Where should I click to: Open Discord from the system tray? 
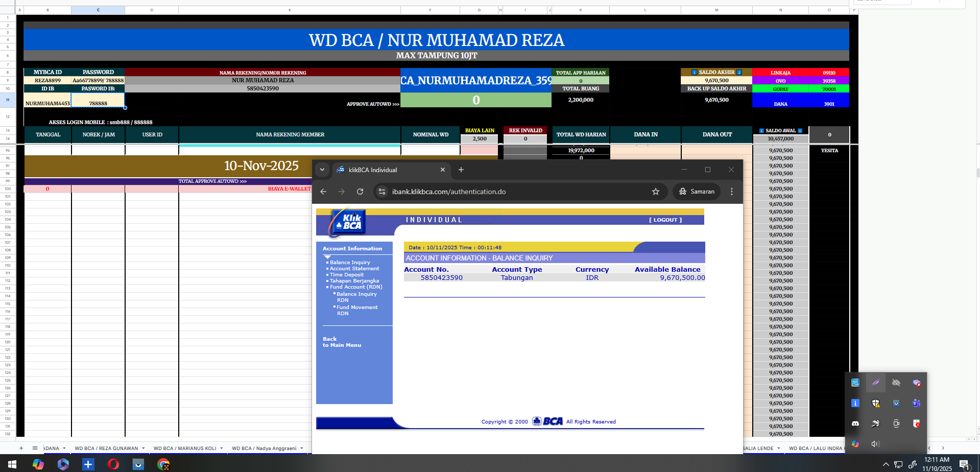click(x=855, y=423)
